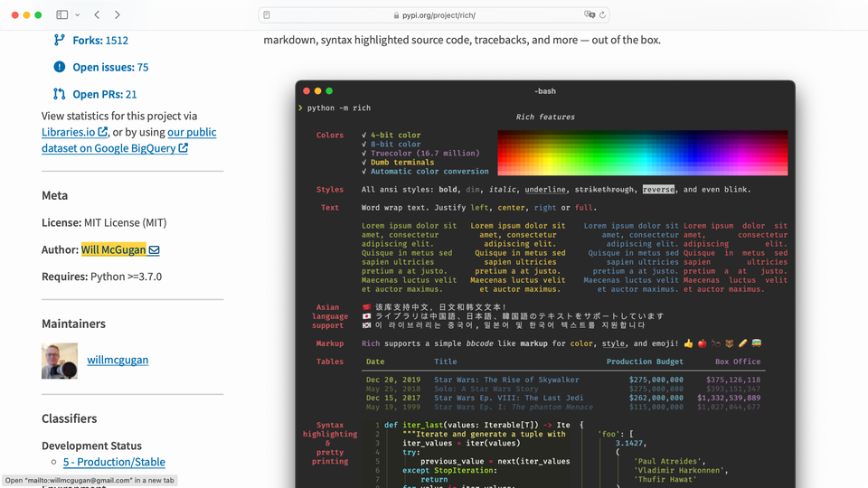
Task: Click the red apple emoji in Markup row
Action: tap(702, 343)
